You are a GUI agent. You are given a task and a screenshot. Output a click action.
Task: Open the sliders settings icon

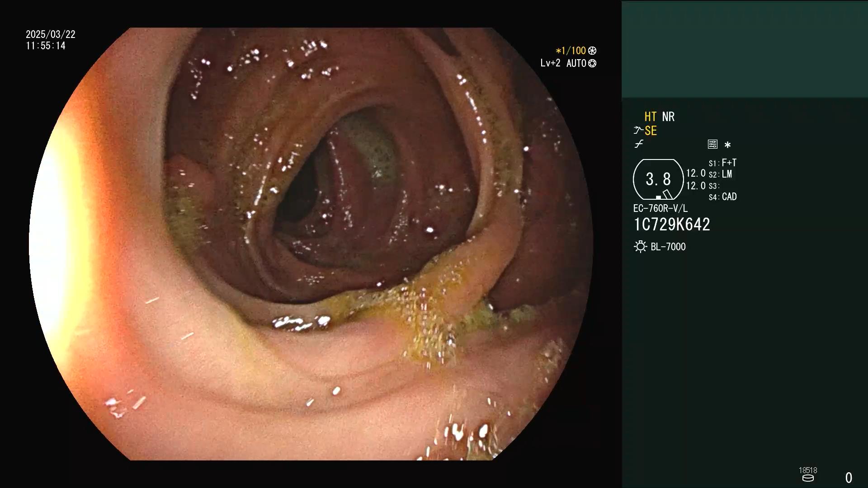pos(712,144)
